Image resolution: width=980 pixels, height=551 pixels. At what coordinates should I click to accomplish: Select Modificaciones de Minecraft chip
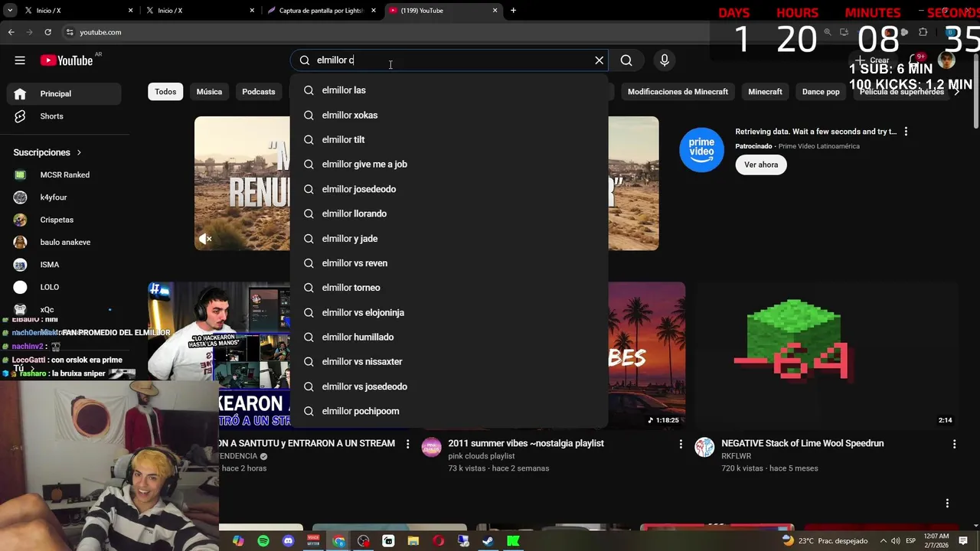pos(678,92)
